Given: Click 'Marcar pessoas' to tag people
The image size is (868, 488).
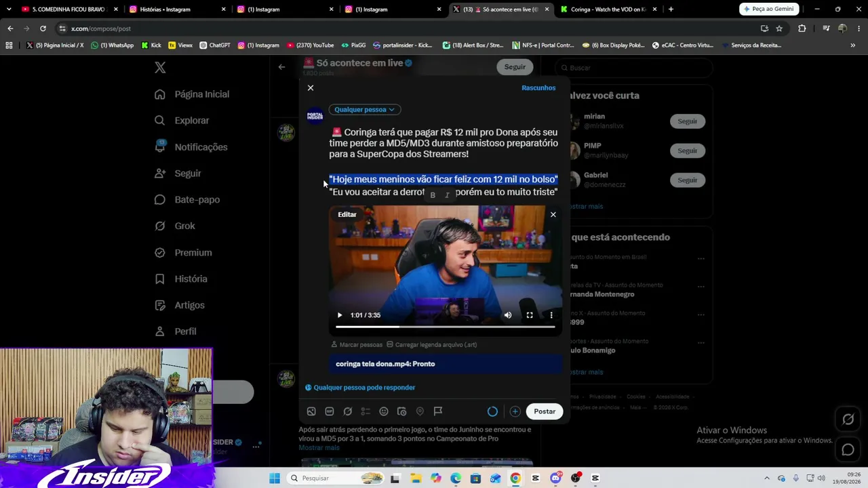Looking at the screenshot, I should [357, 344].
